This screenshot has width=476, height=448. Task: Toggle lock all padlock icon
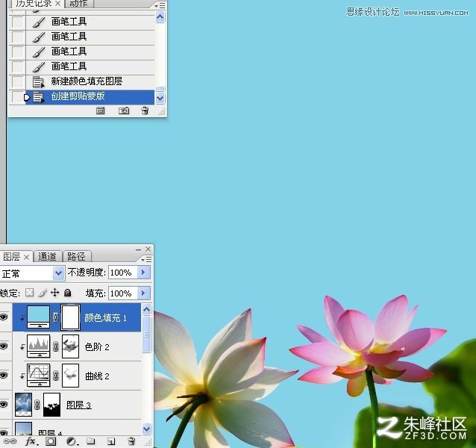pyautogui.click(x=67, y=293)
